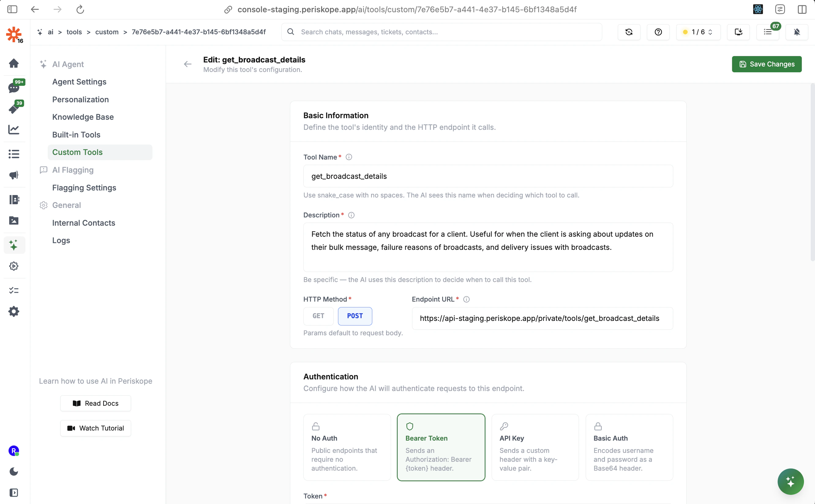The width and height of the screenshot is (815, 504).
Task: Open the checklist tasks icon
Action: (14, 290)
